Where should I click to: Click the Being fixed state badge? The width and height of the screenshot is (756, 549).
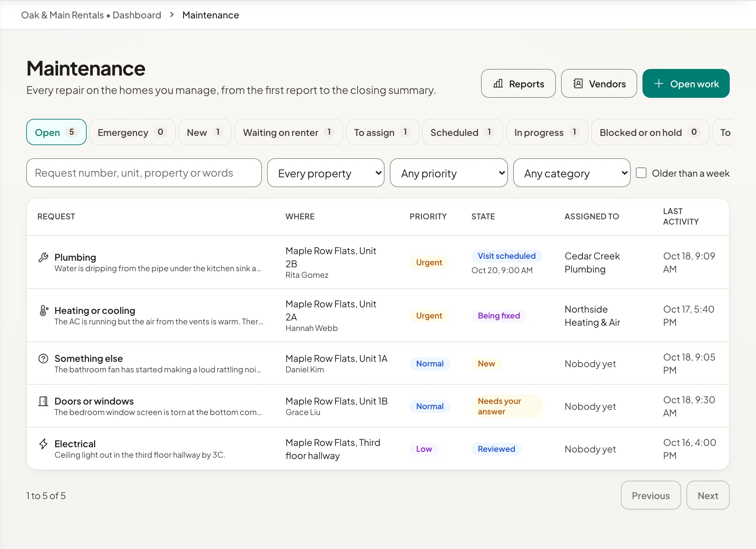click(x=499, y=316)
